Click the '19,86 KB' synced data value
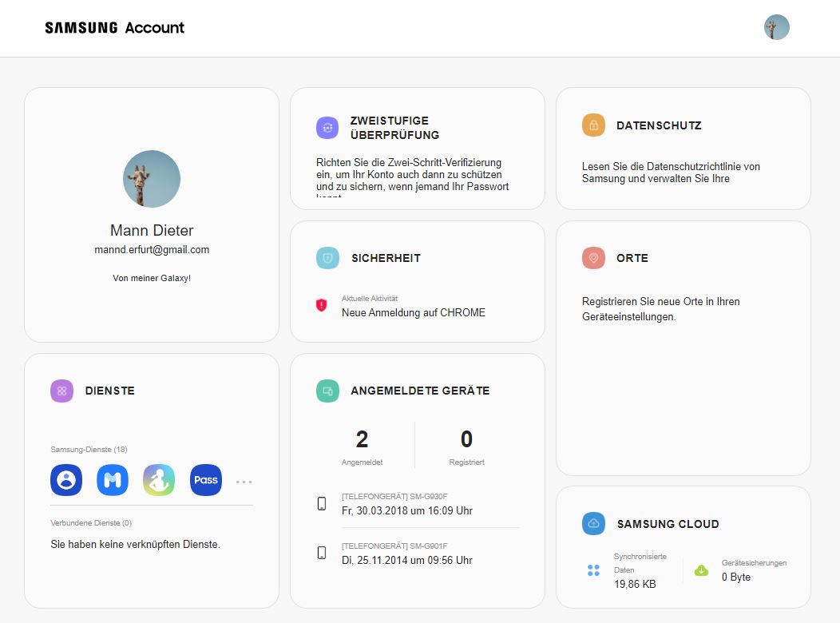Viewport: 840px width, 623px height. (x=635, y=585)
